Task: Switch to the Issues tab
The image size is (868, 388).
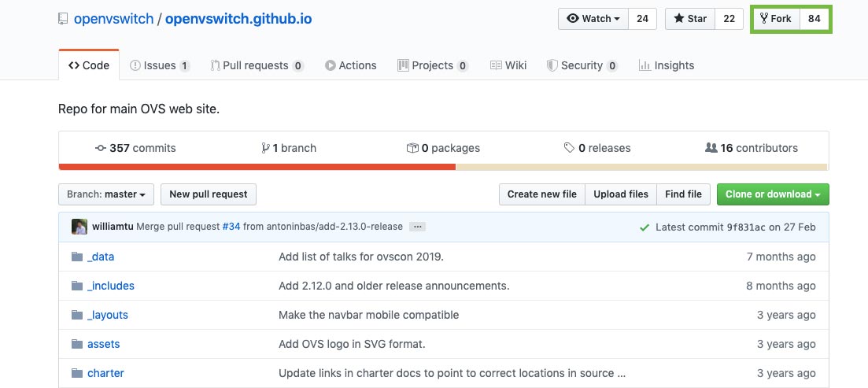Action: [x=159, y=65]
